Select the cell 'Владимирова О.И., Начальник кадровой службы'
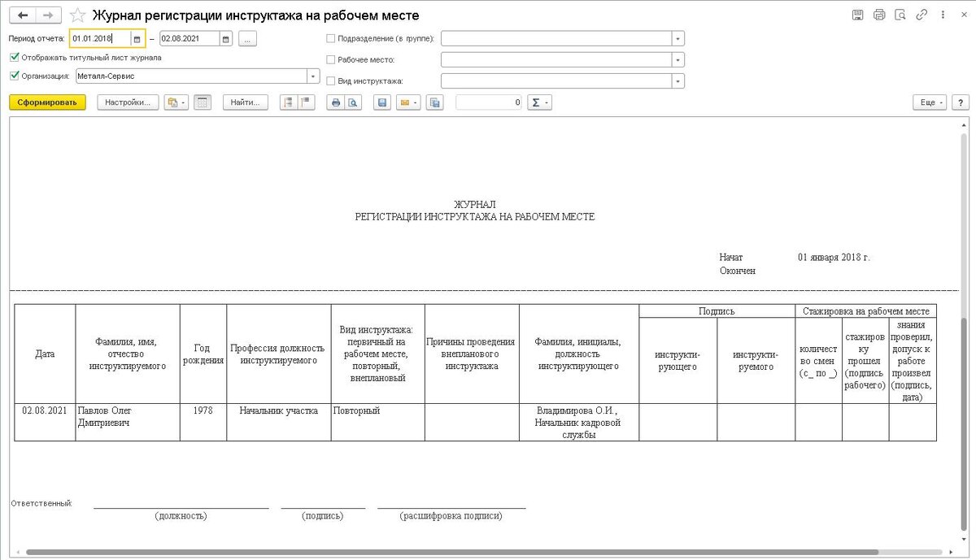976x560 pixels. 579,422
